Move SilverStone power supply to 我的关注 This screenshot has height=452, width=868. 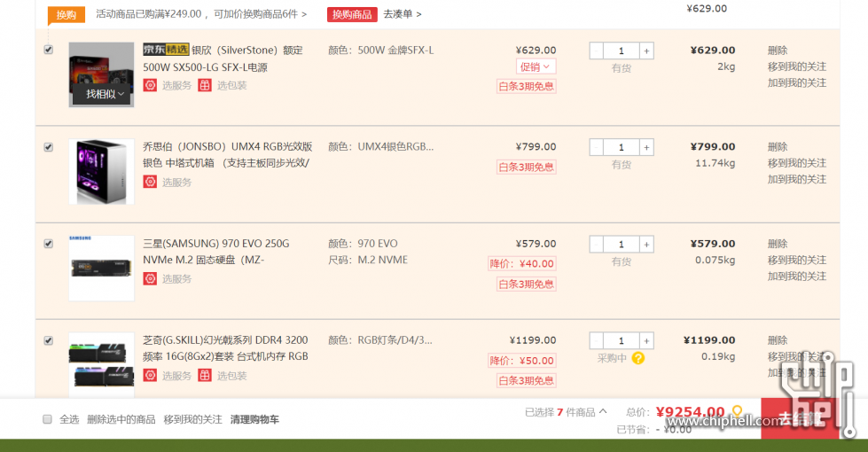click(x=796, y=66)
